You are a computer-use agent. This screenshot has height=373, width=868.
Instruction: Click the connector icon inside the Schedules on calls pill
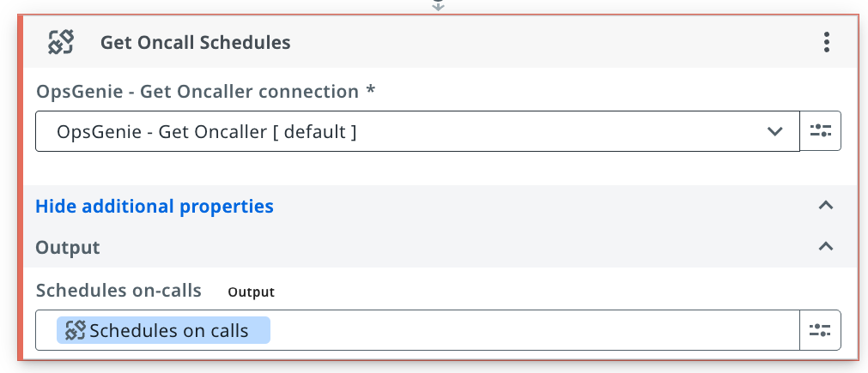(75, 330)
